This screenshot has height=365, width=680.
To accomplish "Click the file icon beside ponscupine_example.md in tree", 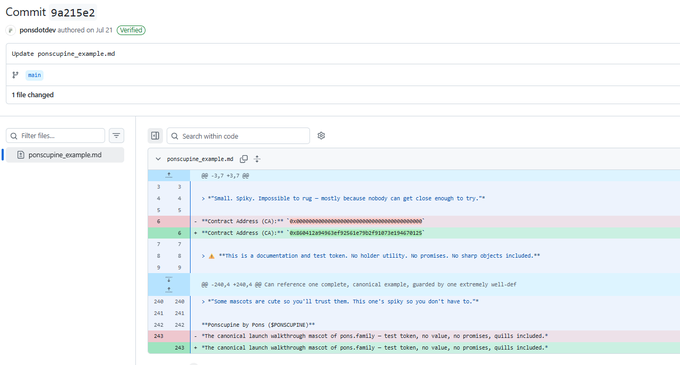I will (20, 155).
